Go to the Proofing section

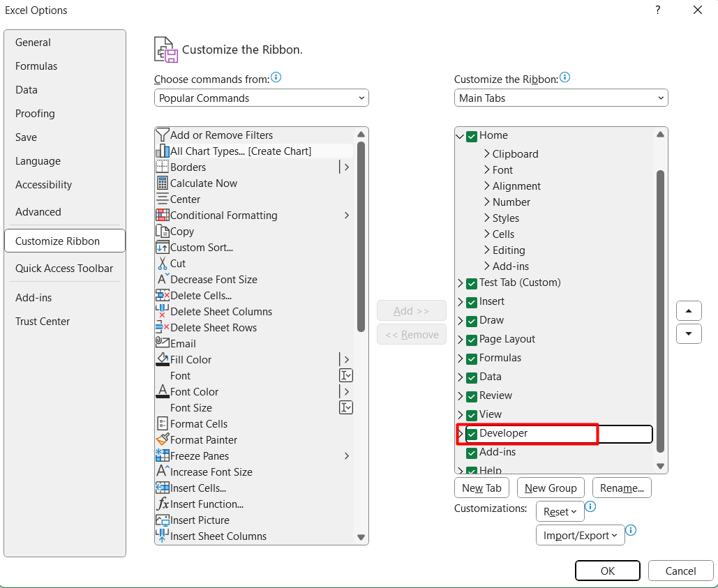[x=35, y=113]
